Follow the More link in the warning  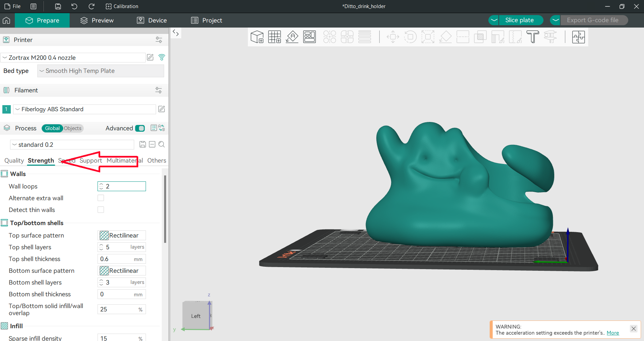tap(612, 333)
